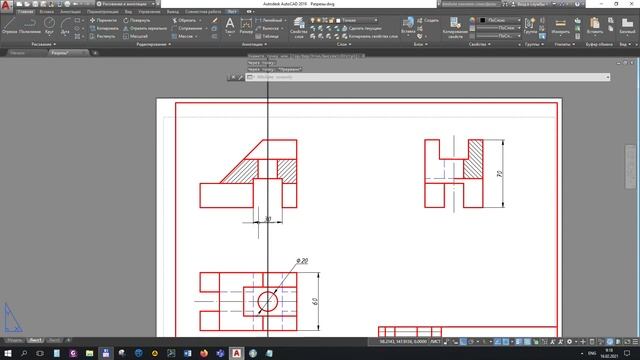Click the Таблица (Table) tool
The height and width of the screenshot is (360, 640).
tap(267, 36)
